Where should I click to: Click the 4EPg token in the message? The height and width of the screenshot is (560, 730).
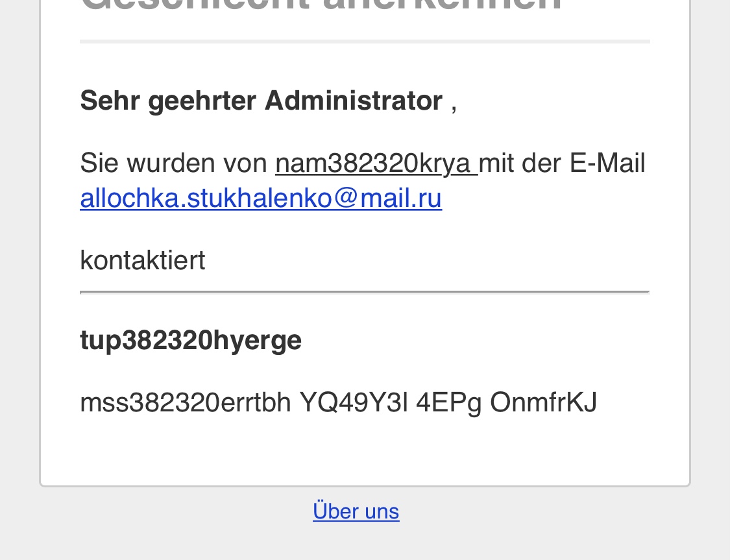(448, 402)
